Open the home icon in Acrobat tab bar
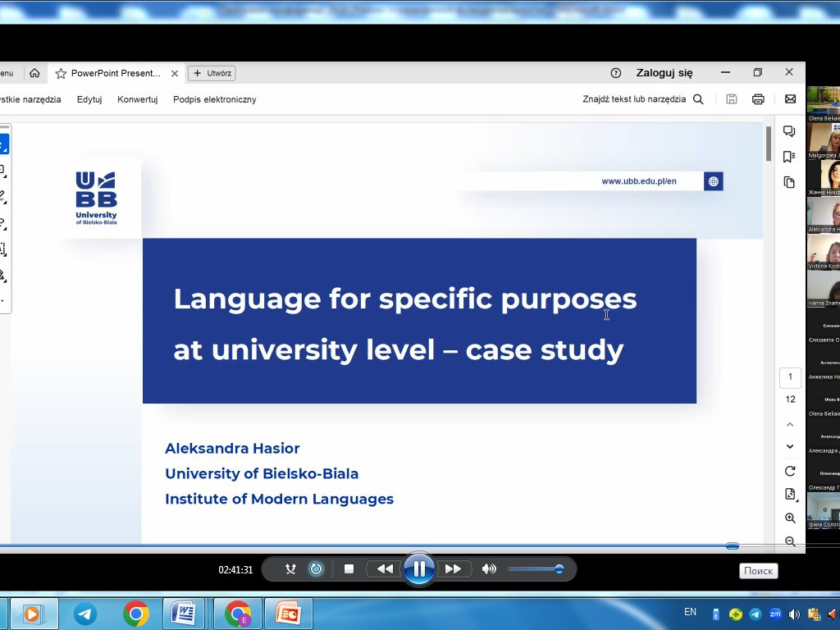 pos(34,73)
